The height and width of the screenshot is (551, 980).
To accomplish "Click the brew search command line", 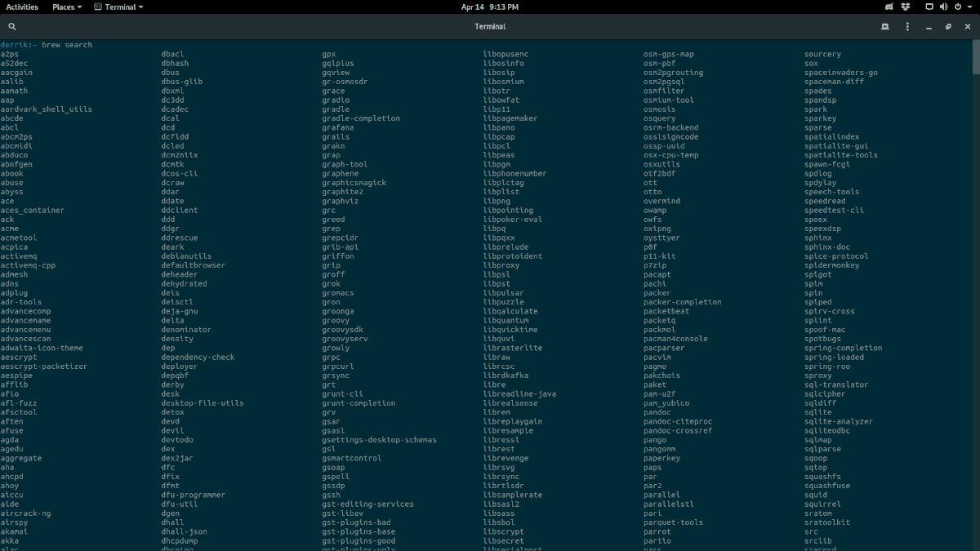I will pyautogui.click(x=47, y=45).
